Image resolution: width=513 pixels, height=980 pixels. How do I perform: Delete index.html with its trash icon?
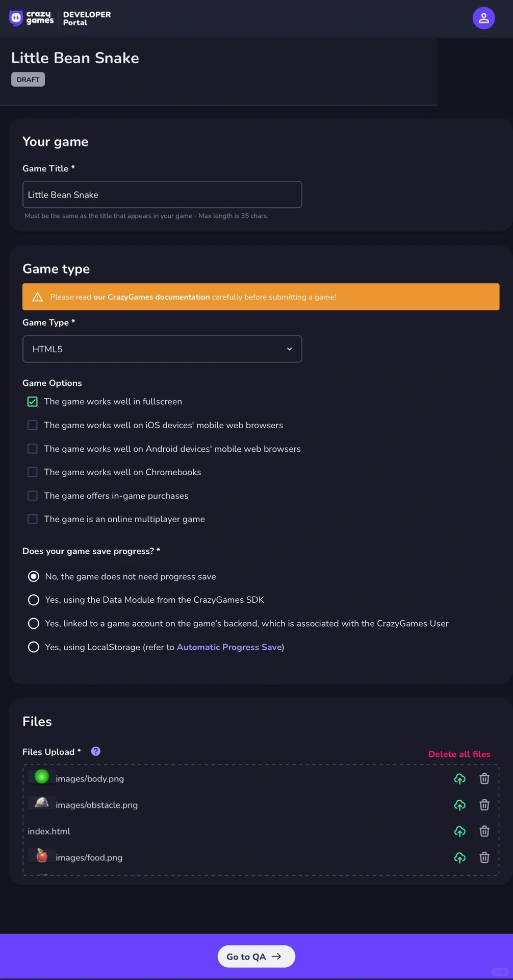pos(484,831)
